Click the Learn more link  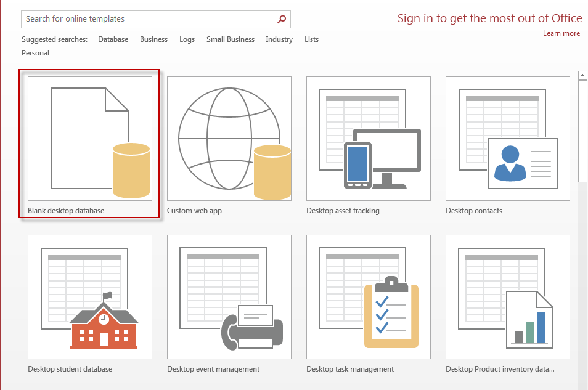coord(561,33)
